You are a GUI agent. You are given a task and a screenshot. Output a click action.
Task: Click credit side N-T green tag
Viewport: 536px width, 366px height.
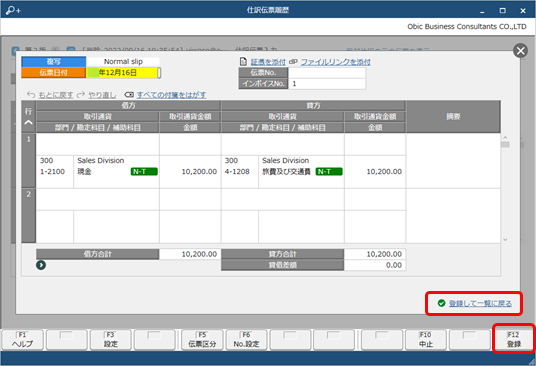pyautogui.click(x=329, y=172)
